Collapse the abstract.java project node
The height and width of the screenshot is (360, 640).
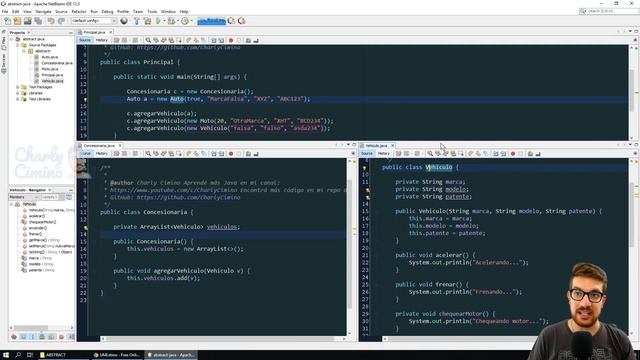click(11, 39)
